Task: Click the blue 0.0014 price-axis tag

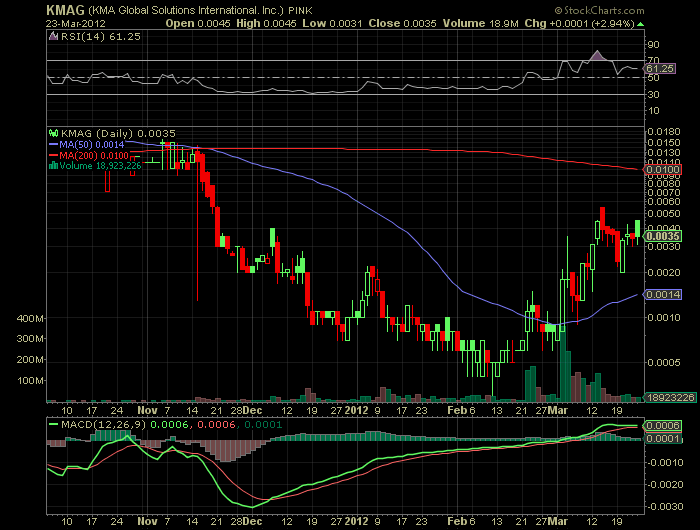Action: coord(662,294)
